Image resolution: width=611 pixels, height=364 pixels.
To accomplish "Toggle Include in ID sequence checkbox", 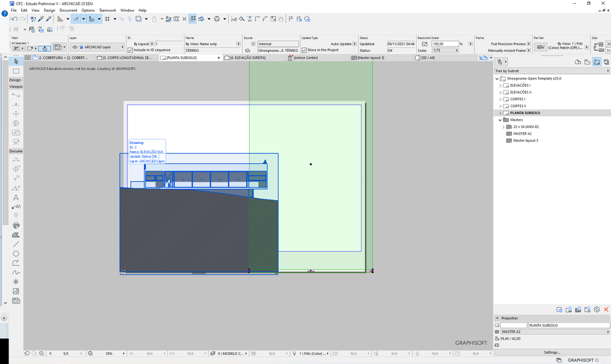I will (130, 50).
